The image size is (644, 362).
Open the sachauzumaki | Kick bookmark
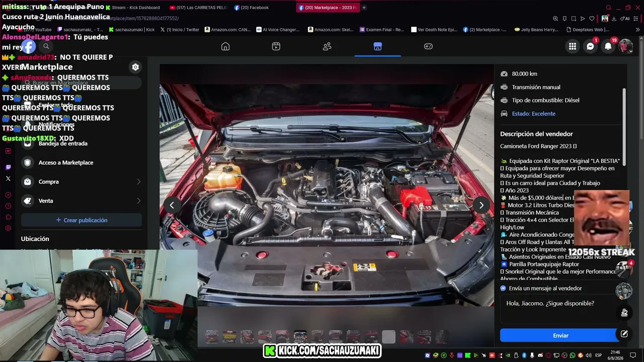pyautogui.click(x=132, y=30)
